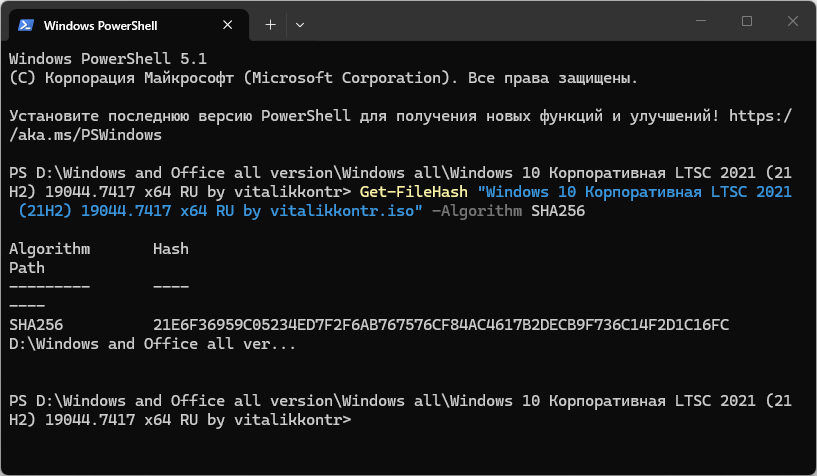Image resolution: width=817 pixels, height=476 pixels.
Task: Click the SHA256 entry under Algorithm
Action: [x=36, y=325]
